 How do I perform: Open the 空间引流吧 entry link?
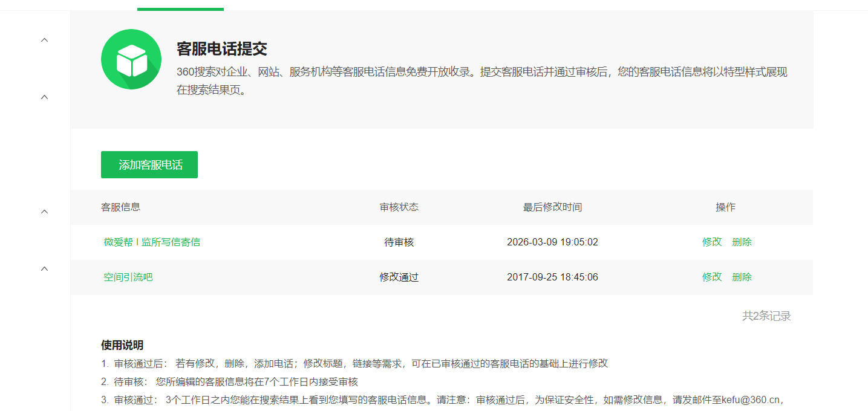point(128,277)
